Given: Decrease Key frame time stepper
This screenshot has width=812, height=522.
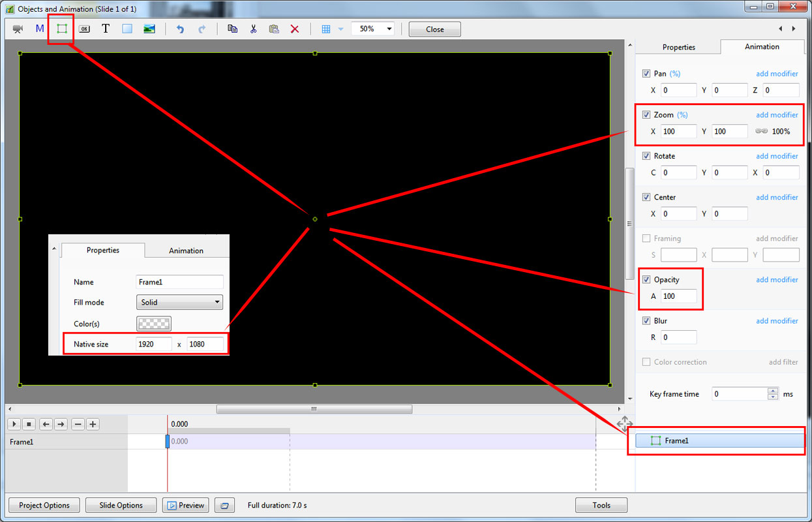Looking at the screenshot, I should tap(773, 397).
